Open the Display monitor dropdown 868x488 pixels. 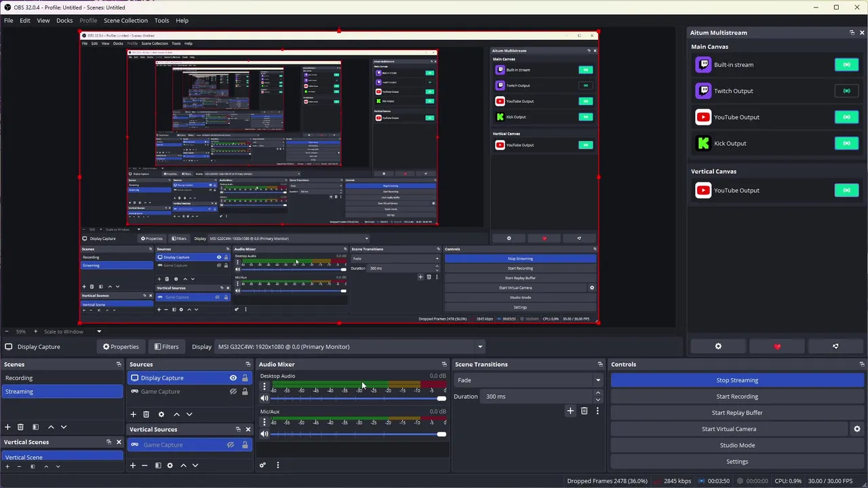coord(350,347)
